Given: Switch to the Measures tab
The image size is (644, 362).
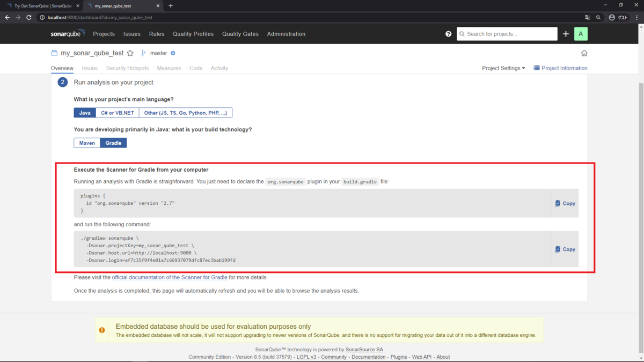Looking at the screenshot, I should (x=169, y=68).
